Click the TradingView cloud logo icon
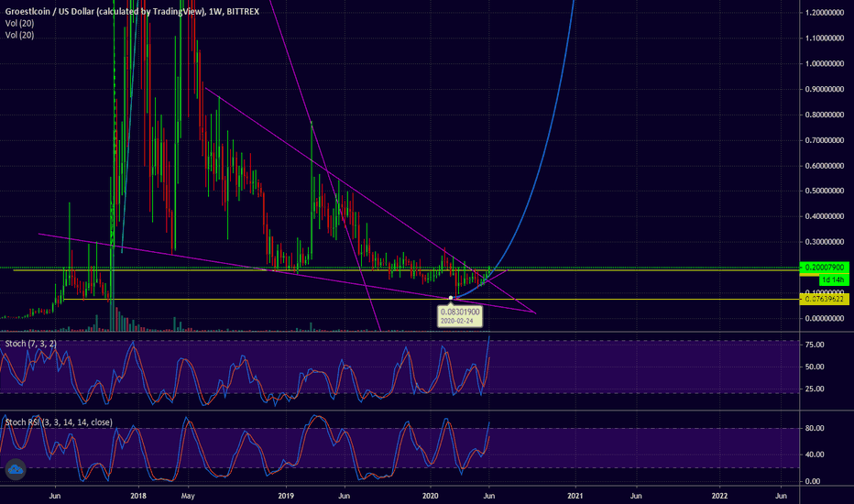Screen dimensions: 854x504 pos(16,469)
